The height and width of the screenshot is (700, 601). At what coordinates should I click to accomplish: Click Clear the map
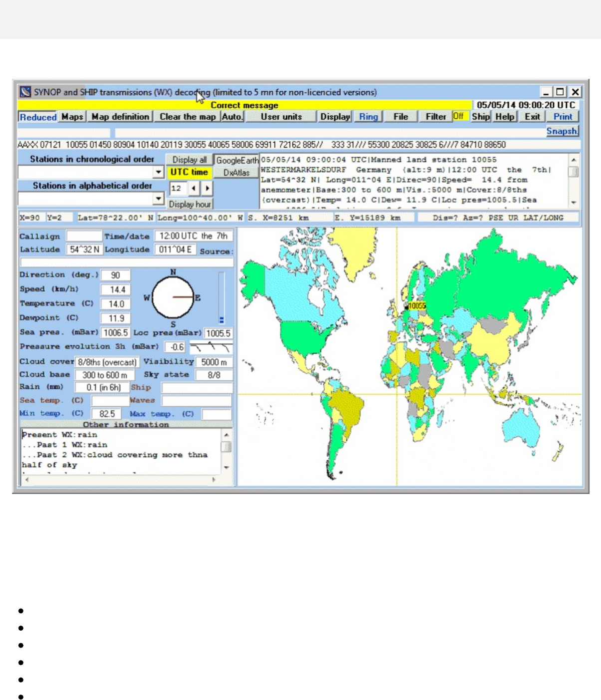coord(187,117)
